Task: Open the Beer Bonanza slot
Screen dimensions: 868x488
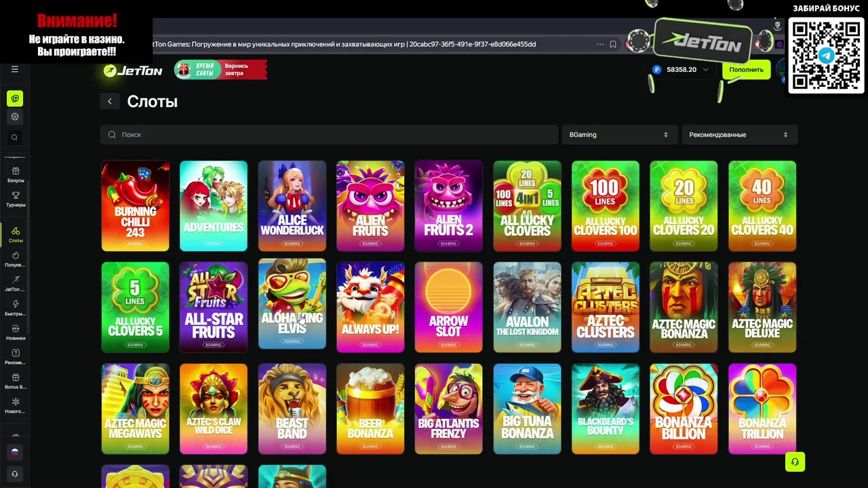Action: pos(370,409)
